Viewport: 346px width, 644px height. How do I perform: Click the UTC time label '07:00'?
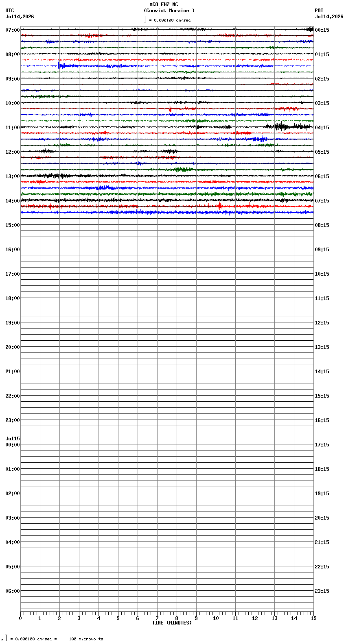(13, 30)
